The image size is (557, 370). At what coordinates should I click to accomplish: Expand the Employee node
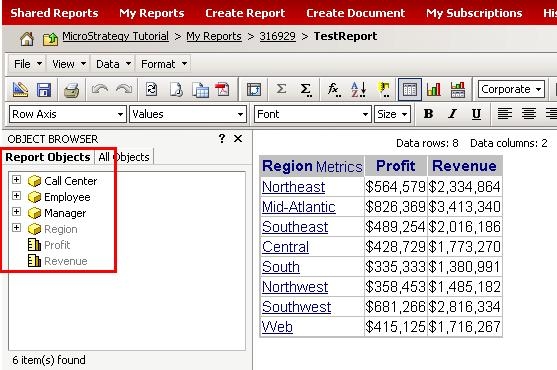click(x=16, y=196)
